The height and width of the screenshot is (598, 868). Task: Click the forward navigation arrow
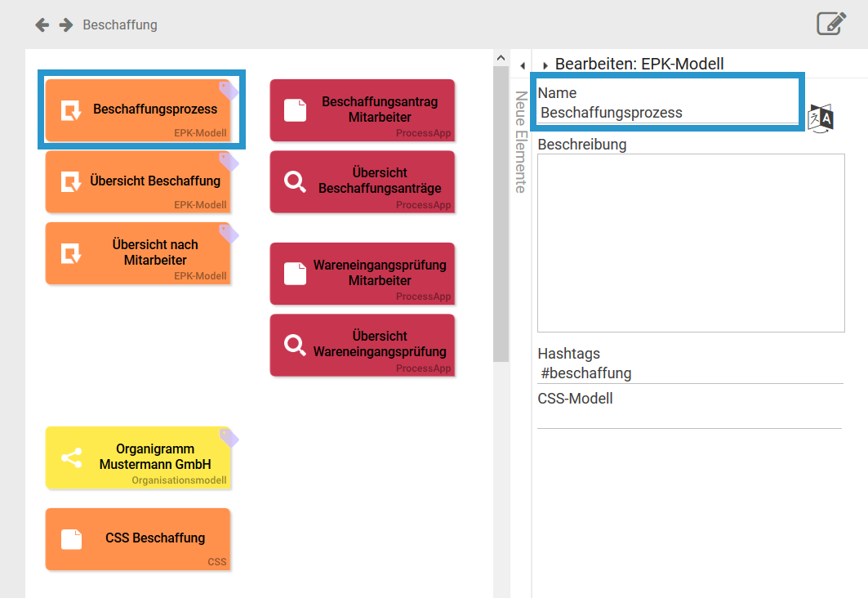(66, 25)
